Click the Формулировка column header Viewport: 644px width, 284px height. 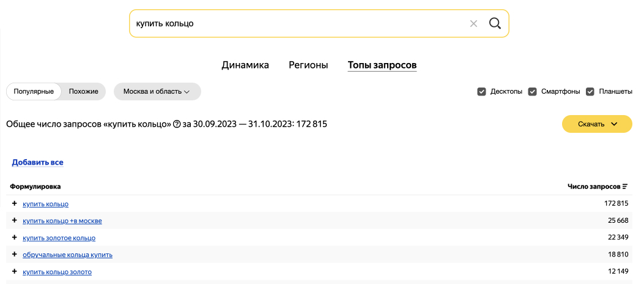pos(35,187)
